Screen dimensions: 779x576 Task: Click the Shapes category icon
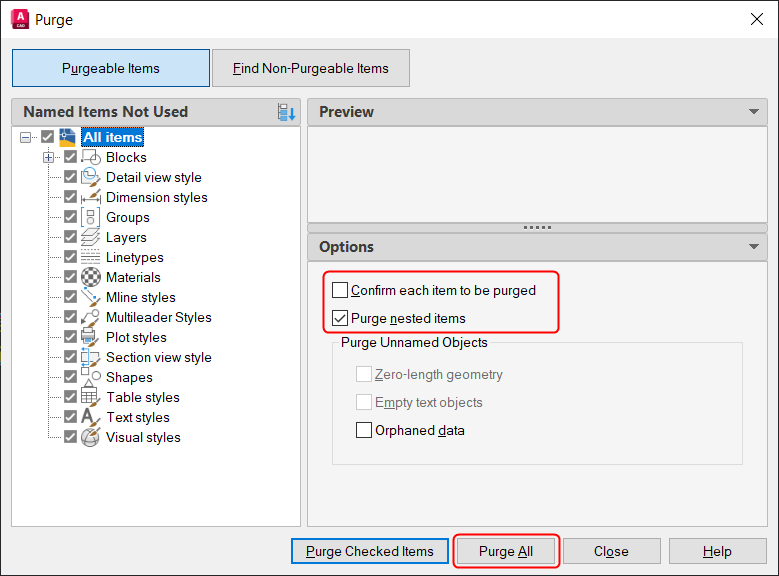tap(90, 377)
